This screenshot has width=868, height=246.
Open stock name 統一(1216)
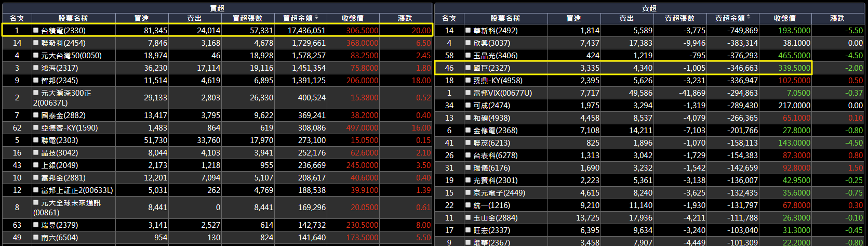491,205
